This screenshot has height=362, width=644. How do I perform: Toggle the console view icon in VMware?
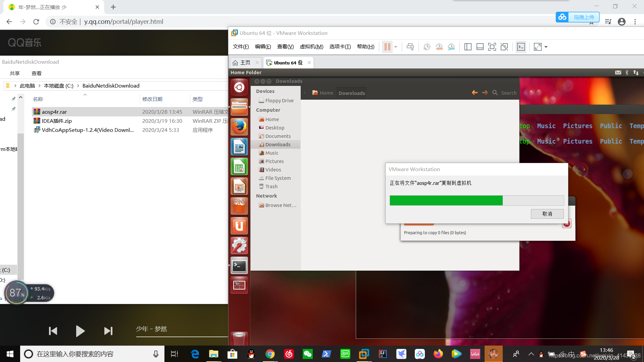(521, 47)
